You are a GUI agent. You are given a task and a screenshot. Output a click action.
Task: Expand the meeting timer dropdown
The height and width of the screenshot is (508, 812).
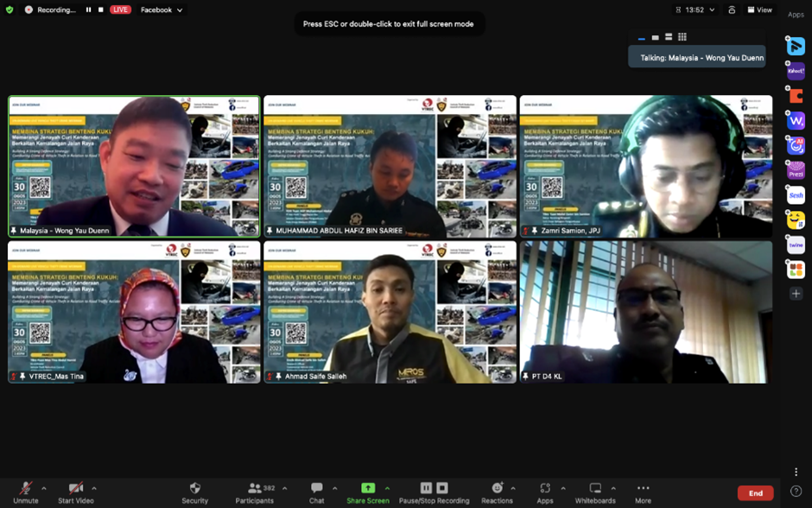click(712, 10)
